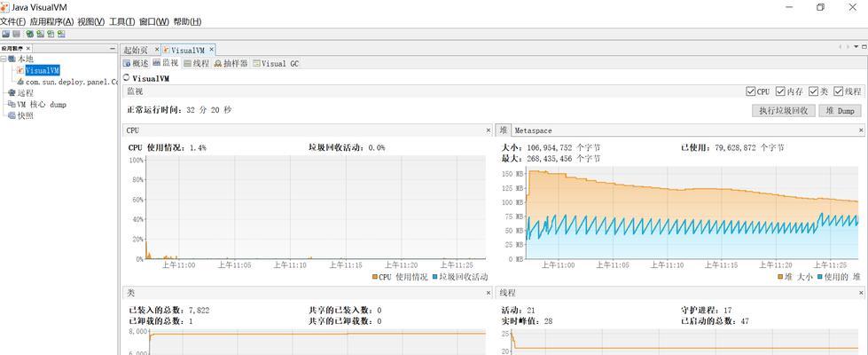Click the grayed-out second toolbar icon

tap(16, 34)
